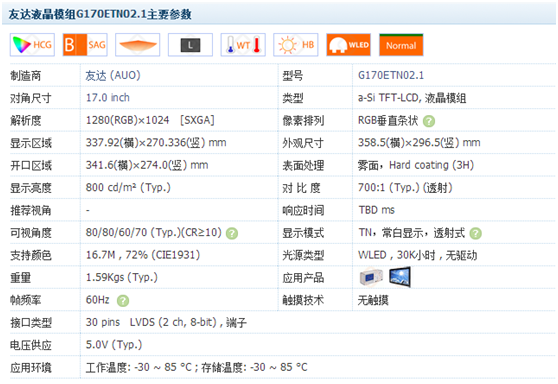Click the orange Normal badge icon

click(401, 45)
